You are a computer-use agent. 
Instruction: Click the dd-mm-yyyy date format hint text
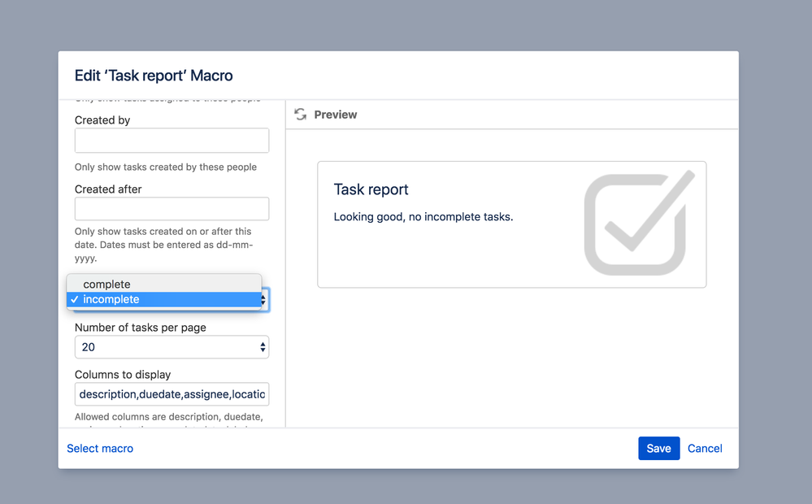coord(163,245)
